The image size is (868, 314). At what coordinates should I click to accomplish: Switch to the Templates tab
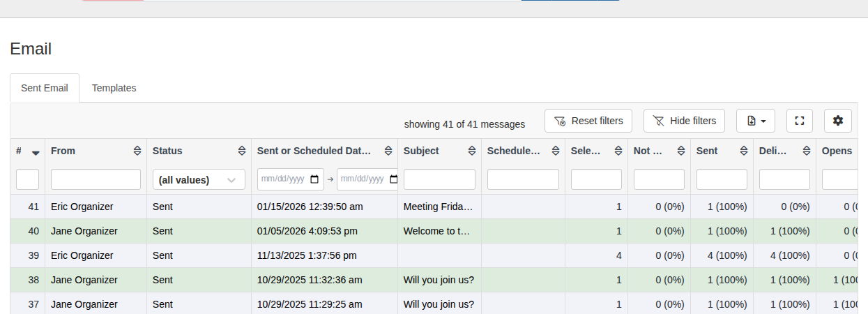[x=114, y=88]
